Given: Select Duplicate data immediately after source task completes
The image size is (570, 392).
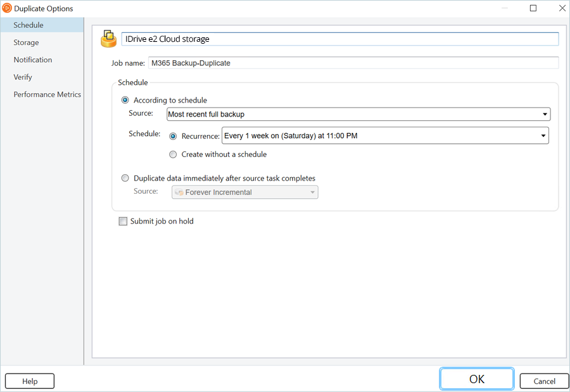Looking at the screenshot, I should 125,179.
